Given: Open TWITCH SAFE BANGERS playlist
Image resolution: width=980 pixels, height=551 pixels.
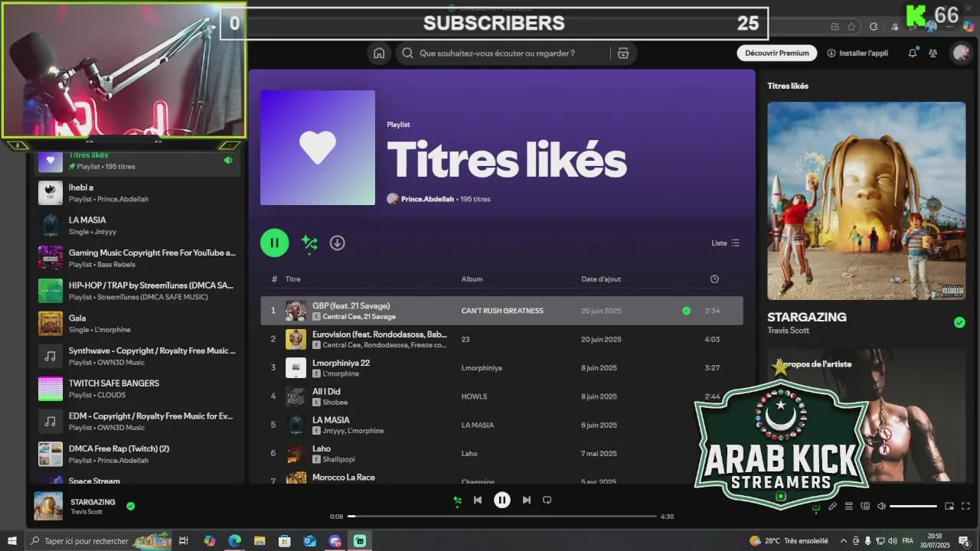Looking at the screenshot, I should coord(137,389).
